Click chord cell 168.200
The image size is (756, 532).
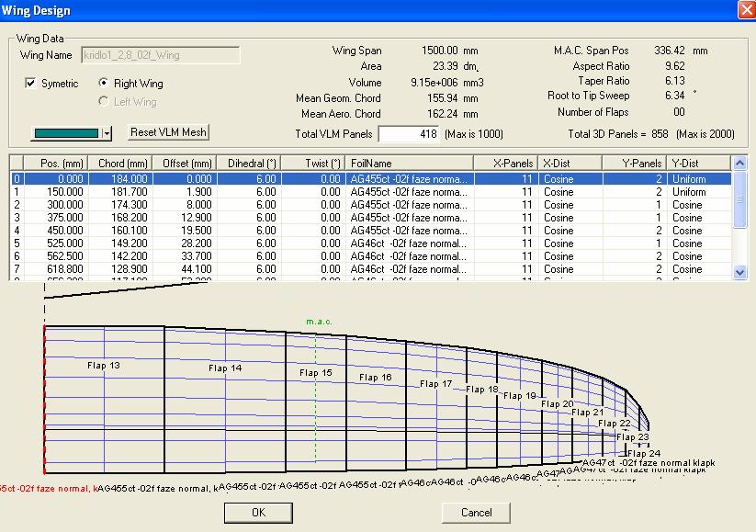point(120,218)
